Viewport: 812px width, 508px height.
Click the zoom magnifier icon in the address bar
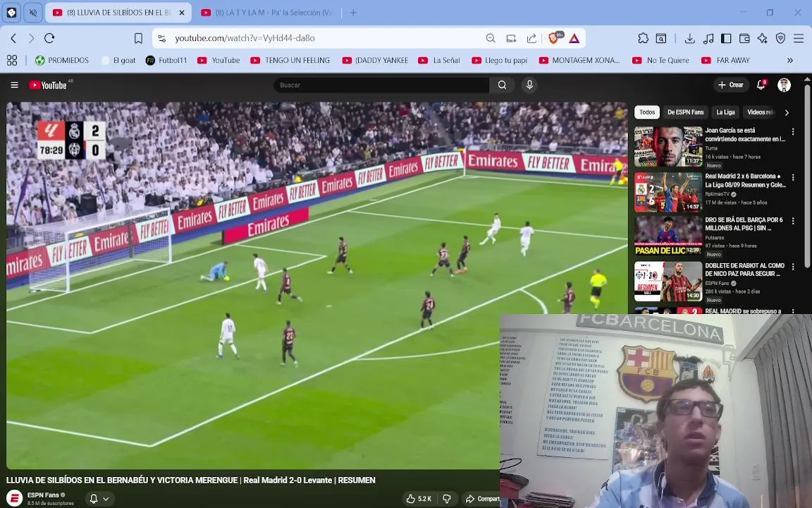491,38
